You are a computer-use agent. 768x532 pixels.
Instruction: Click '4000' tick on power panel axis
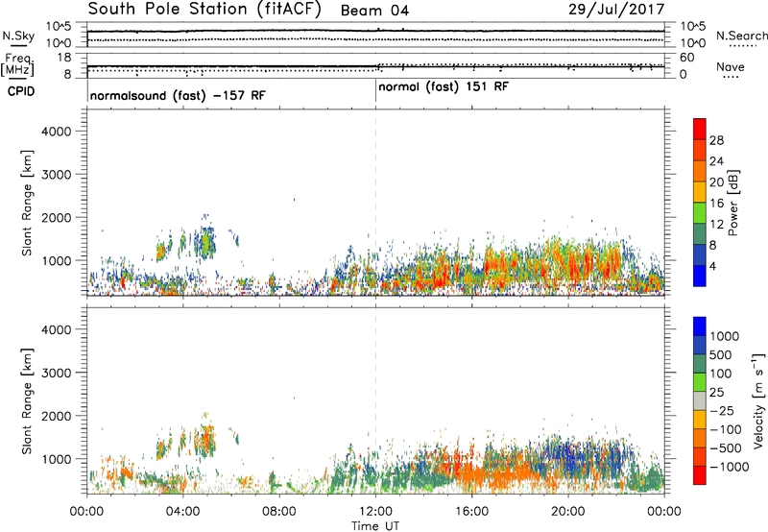pyautogui.click(x=57, y=132)
